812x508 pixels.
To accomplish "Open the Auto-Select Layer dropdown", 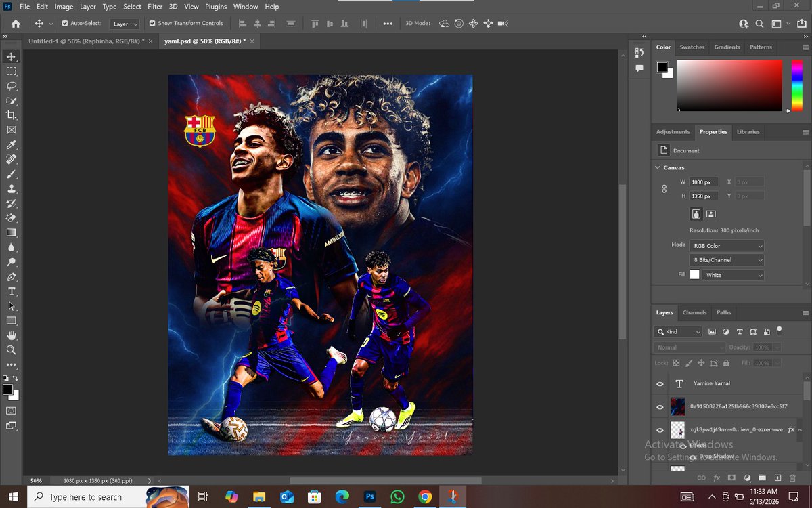I will point(125,24).
